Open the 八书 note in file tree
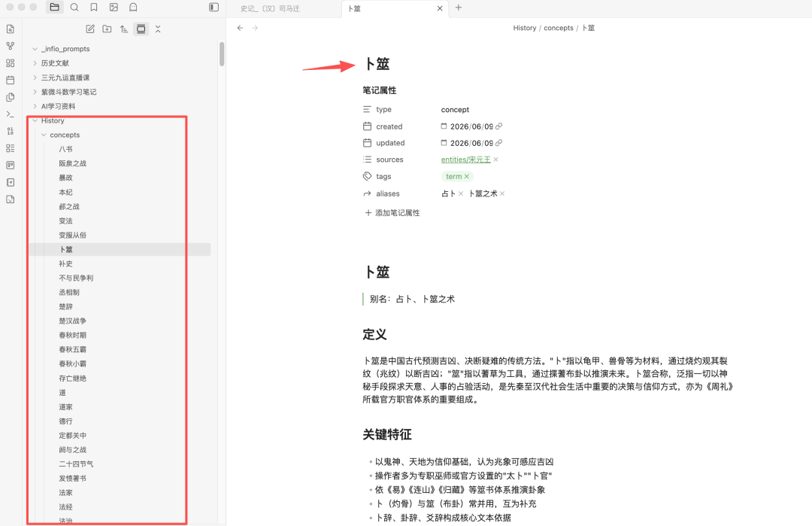812x526 pixels. (65, 149)
